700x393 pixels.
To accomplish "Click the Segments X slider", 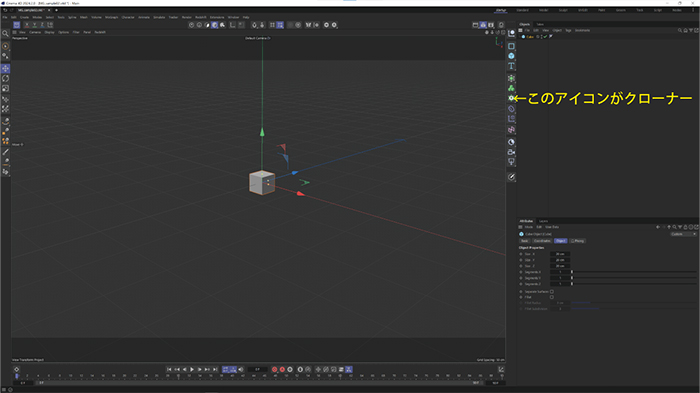I will [633, 272].
